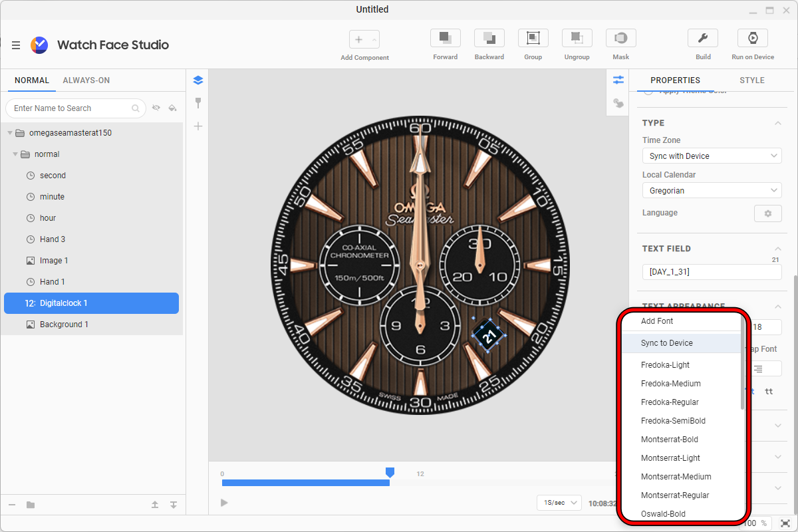This screenshot has height=532, width=798.
Task: Choose Sync to Device font option
Action: 681,343
